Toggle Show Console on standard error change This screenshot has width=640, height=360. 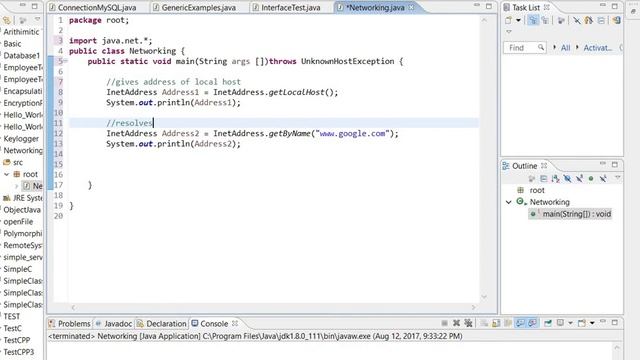pos(532,323)
